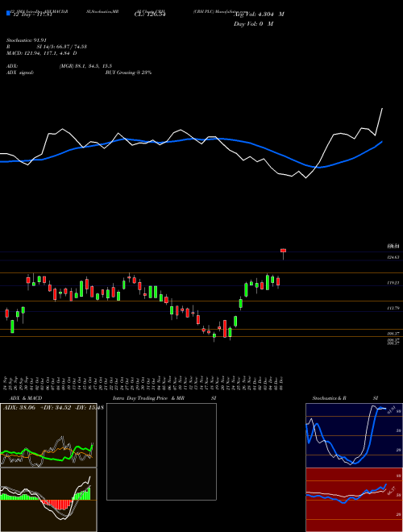Click the 'CL: 126.34' close value
This screenshot has width=403, height=532.
pyautogui.click(x=150, y=15)
